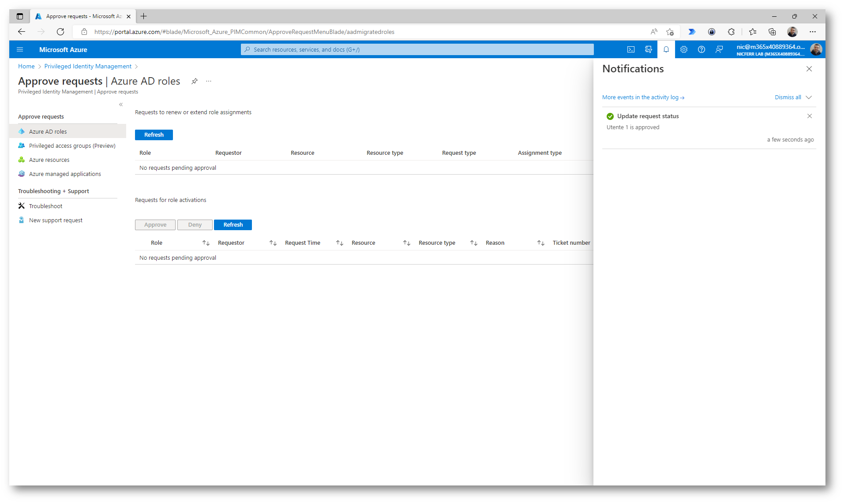Select Azure AD roles in the menu
844x504 pixels.
coord(68,131)
